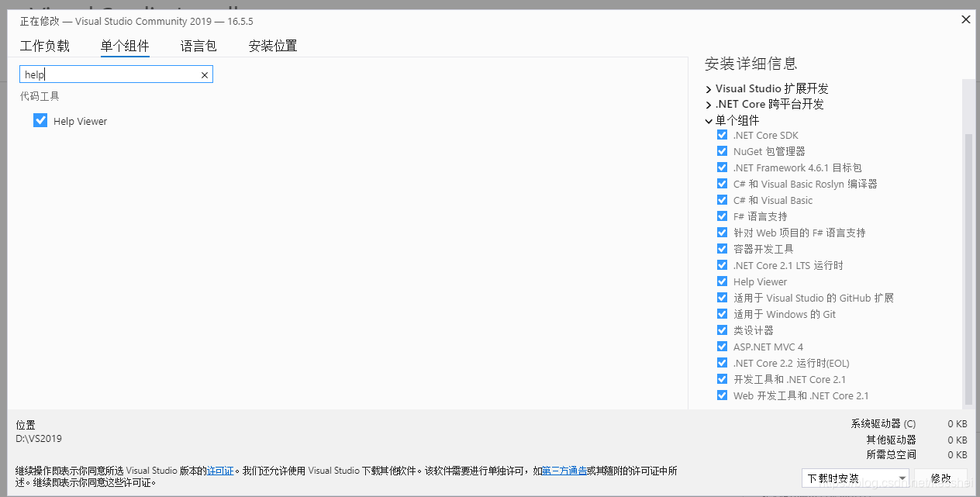Collapse the 单个组件 section in details
Image resolution: width=980 pixels, height=497 pixels.
(x=709, y=120)
